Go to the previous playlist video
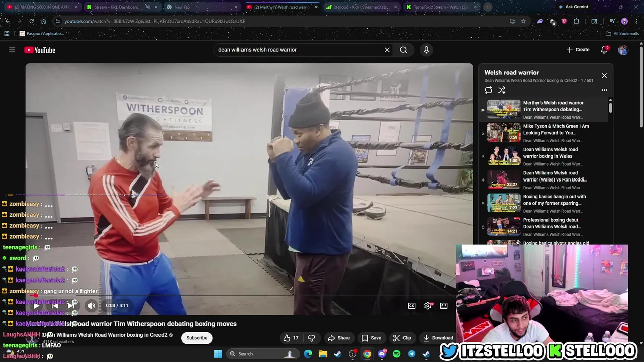The width and height of the screenshot is (644, 362). (54, 305)
